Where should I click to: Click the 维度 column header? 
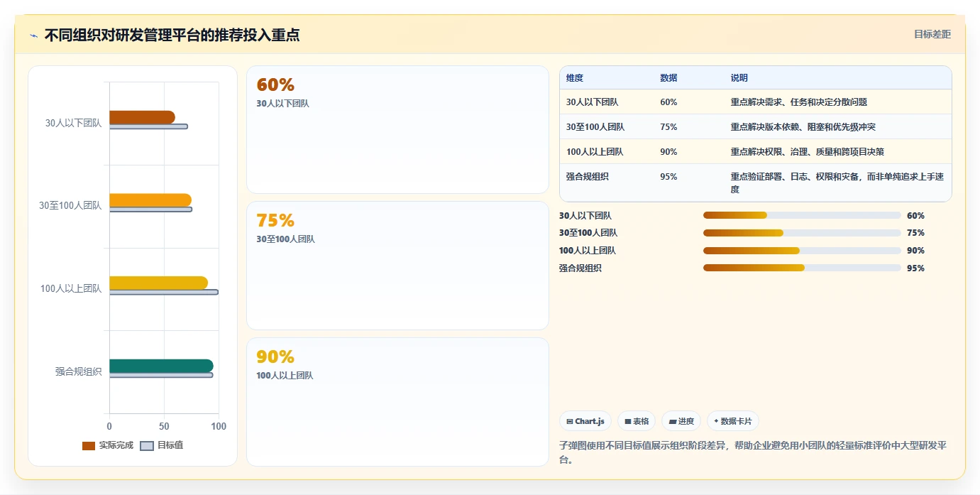(x=575, y=78)
